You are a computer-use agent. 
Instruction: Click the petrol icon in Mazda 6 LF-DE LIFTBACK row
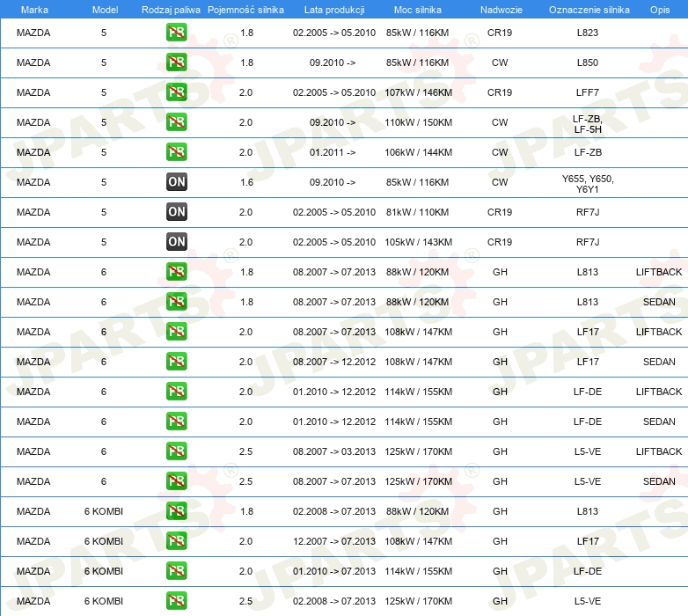pyautogui.click(x=176, y=391)
